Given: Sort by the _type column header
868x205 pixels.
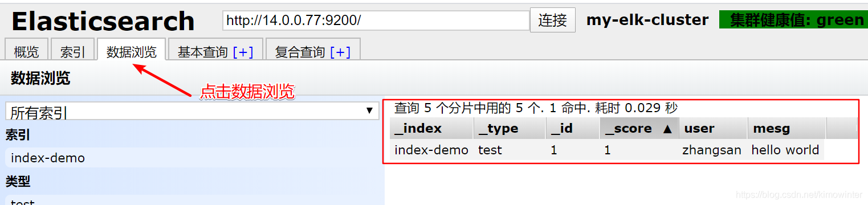Looking at the screenshot, I should pyautogui.click(x=510, y=128).
